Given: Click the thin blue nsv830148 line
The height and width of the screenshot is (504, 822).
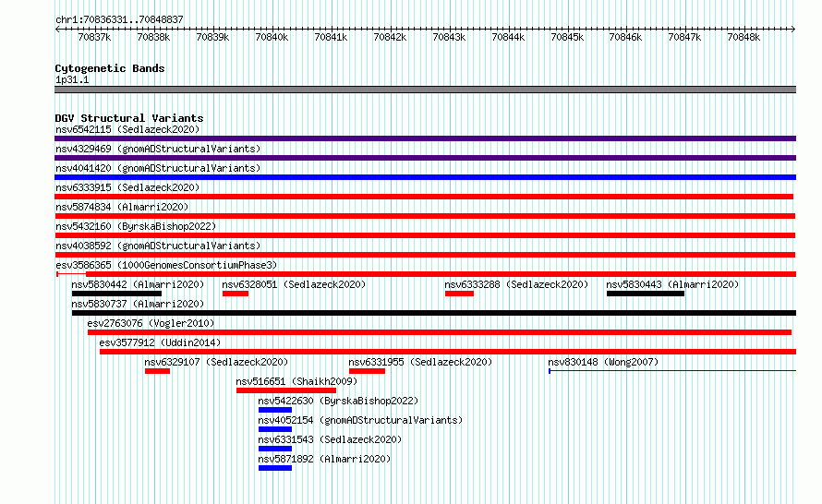Looking at the screenshot, I should 672,371.
